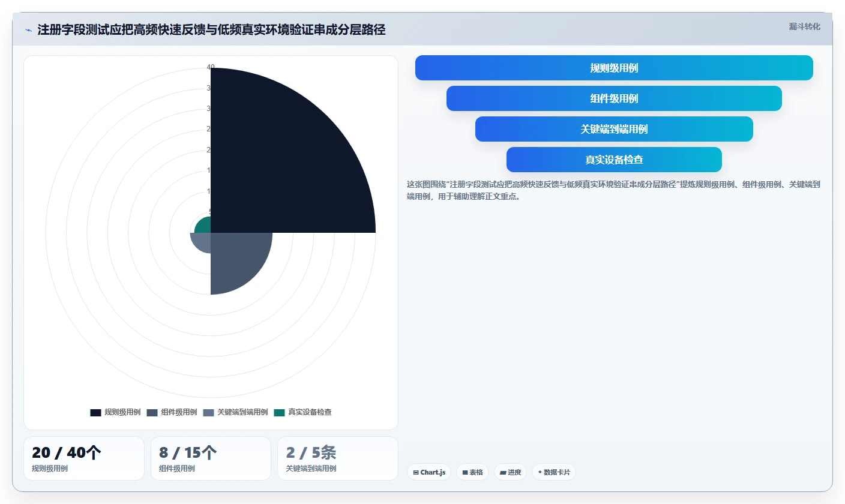
Task: Click the lightning icon beside the title
Action: [x=29, y=30]
